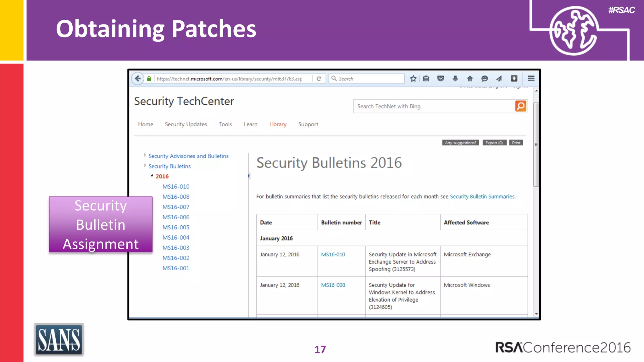Click the Export (0) button
The width and height of the screenshot is (644, 362).
click(494, 143)
